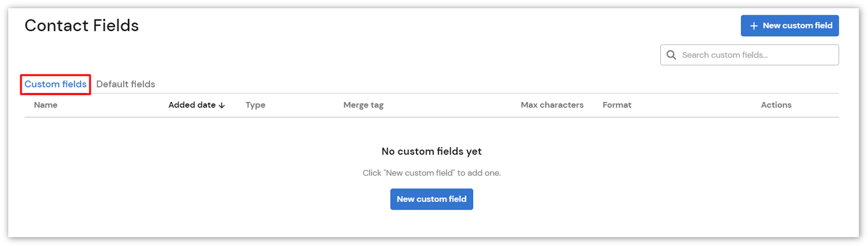The width and height of the screenshot is (868, 246).
Task: Click the Contact Fields page title
Action: [81, 25]
